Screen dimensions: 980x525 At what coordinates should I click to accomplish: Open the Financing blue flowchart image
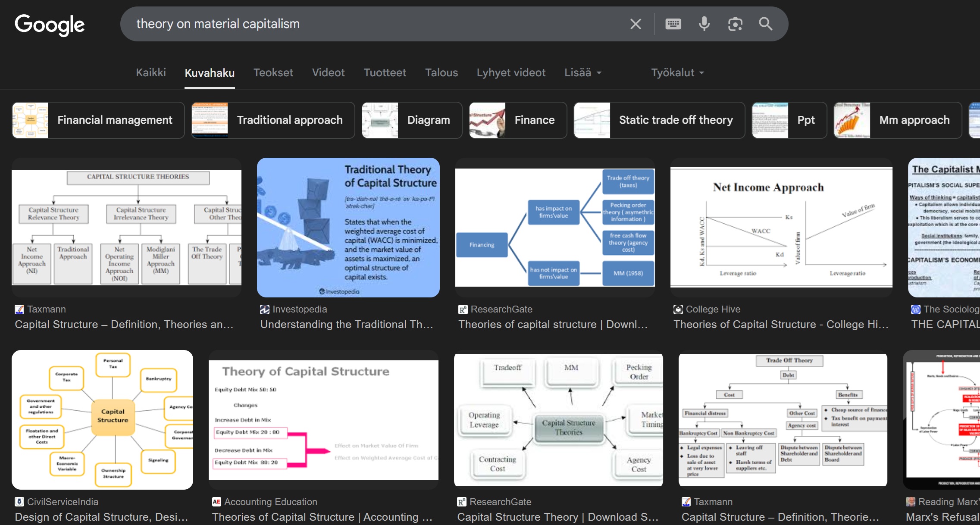[555, 228]
